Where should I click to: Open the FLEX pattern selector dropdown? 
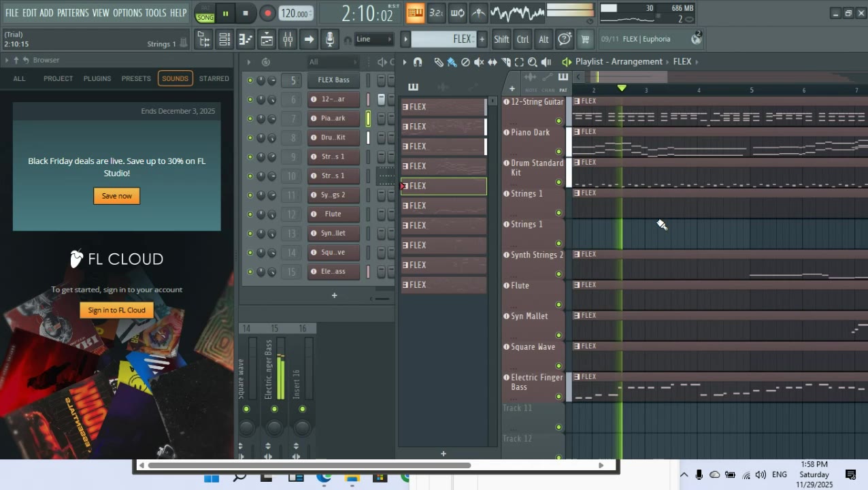pyautogui.click(x=442, y=39)
